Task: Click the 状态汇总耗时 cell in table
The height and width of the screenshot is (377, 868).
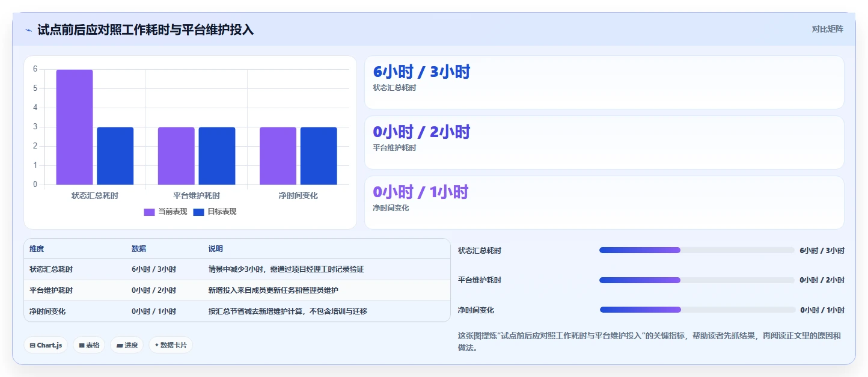Action: (51, 269)
